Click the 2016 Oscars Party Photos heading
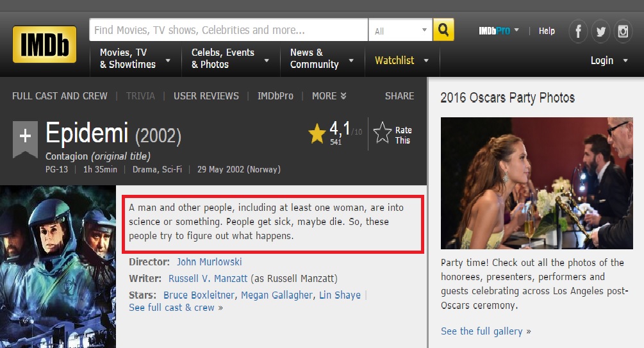The image size is (644, 348). coord(508,98)
